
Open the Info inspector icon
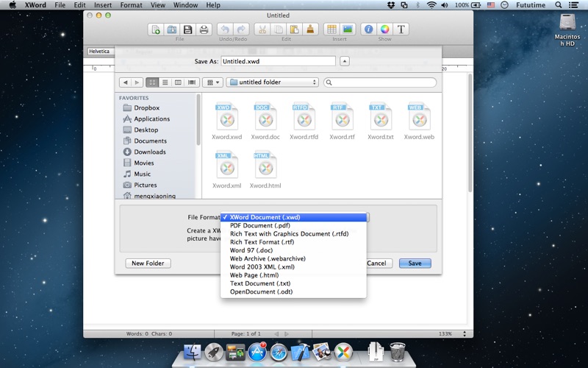369,29
